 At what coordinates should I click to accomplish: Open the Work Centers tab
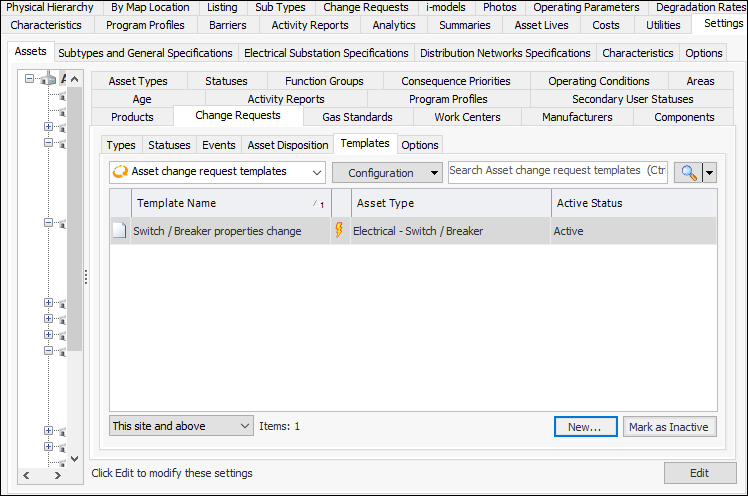(468, 117)
